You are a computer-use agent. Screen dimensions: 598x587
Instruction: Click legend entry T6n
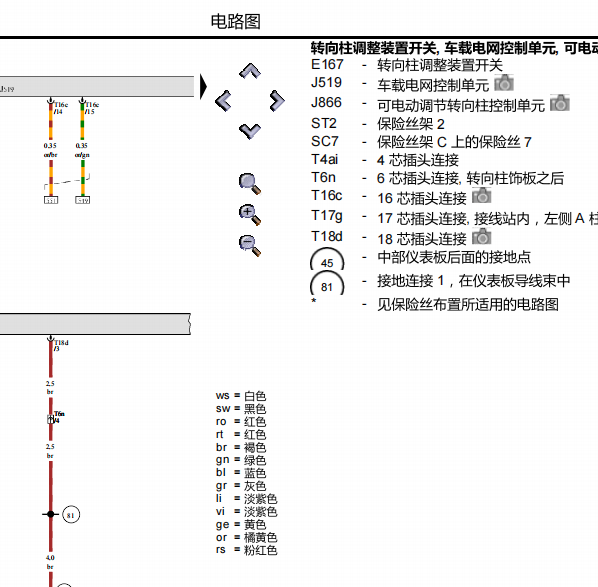(437, 178)
